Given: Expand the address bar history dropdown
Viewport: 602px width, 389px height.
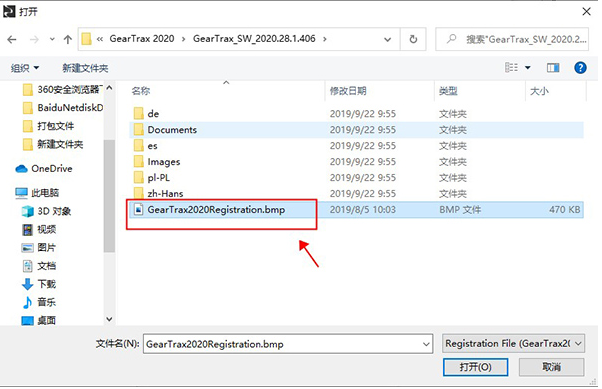Looking at the screenshot, I should tap(387, 39).
